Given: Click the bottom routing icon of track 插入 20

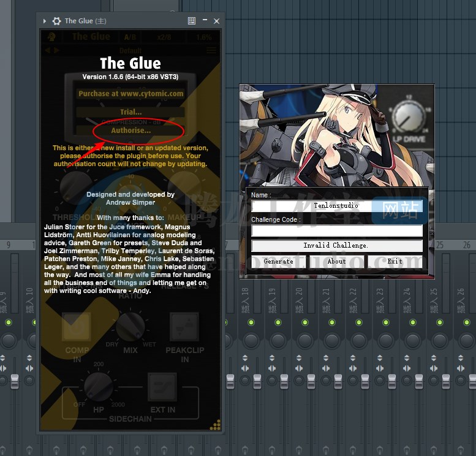Looking at the screenshot, I should point(299,449).
